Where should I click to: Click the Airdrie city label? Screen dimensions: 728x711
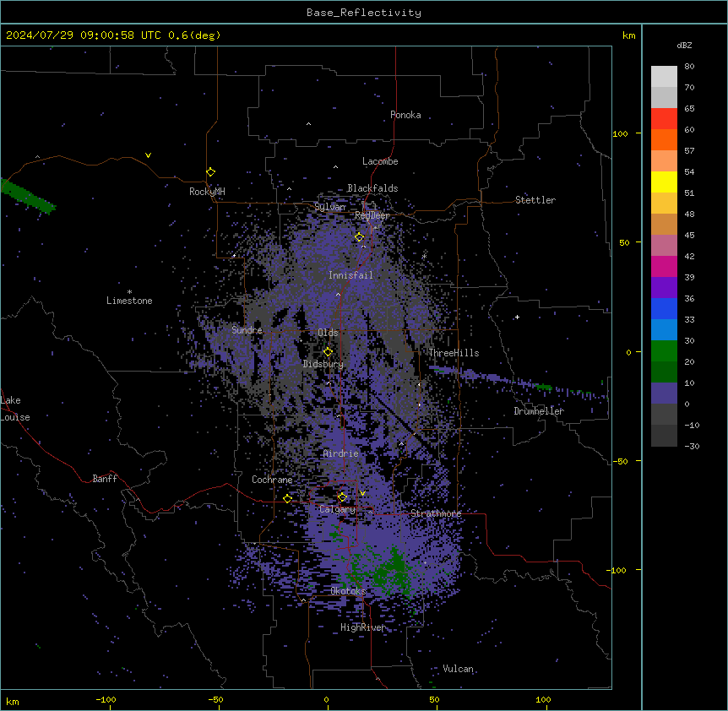coord(341,453)
